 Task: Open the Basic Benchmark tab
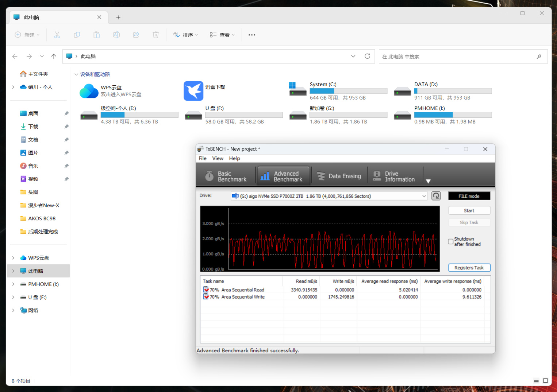coord(226,176)
